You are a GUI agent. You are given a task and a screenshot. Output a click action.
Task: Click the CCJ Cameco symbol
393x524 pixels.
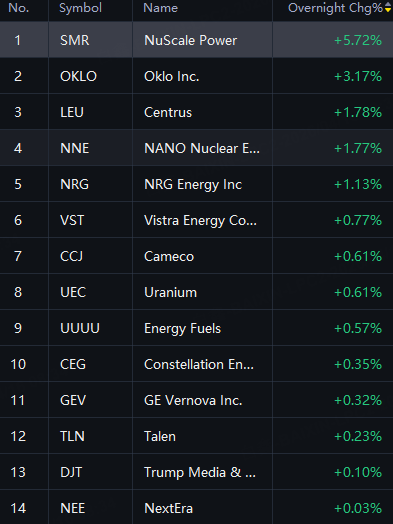[71, 256]
